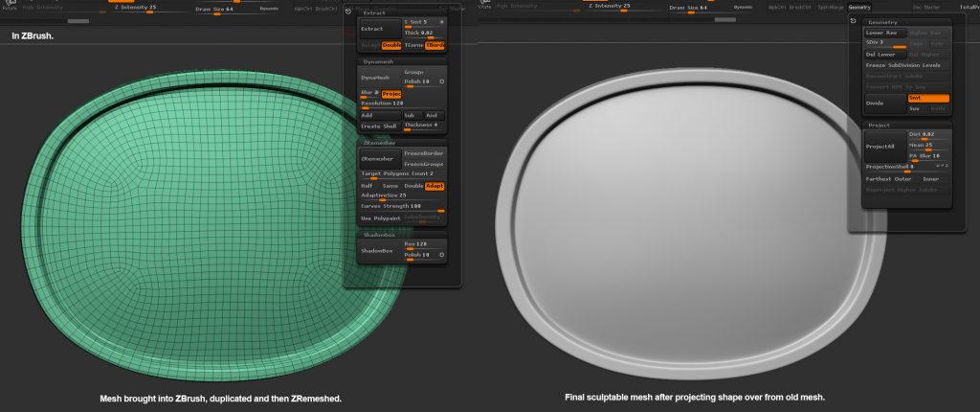Adjust the Thickness 4 slider
This screenshot has height=412, width=980.
[424, 126]
